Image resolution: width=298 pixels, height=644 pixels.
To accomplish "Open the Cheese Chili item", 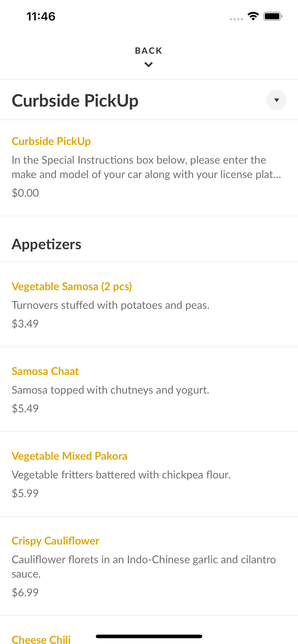I will tap(41, 639).
